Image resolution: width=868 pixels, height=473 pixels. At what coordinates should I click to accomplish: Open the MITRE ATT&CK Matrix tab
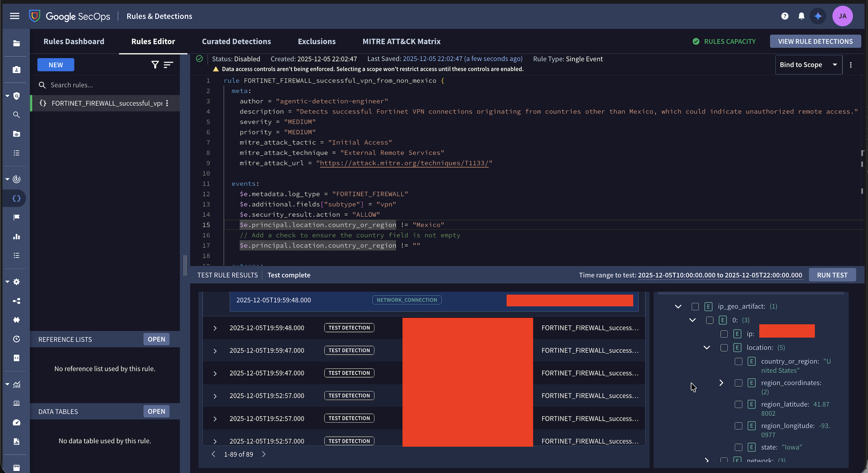(401, 41)
